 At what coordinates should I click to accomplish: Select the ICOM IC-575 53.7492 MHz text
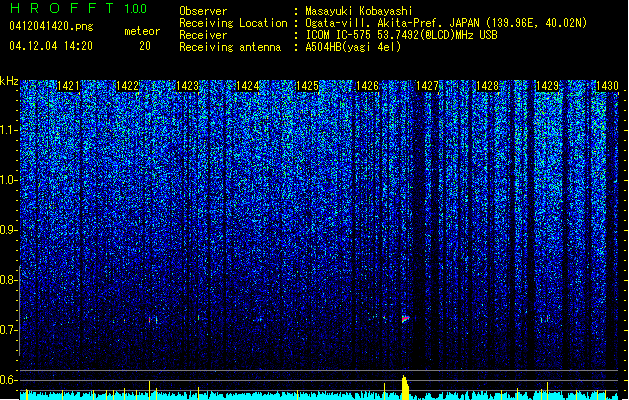(x=401, y=35)
